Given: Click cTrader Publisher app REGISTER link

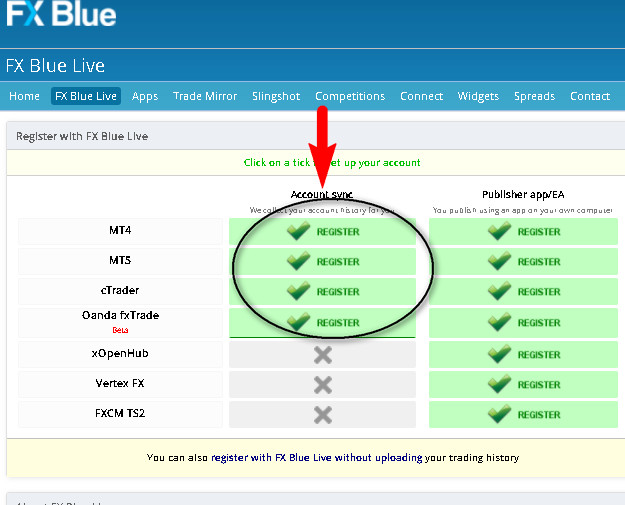Looking at the screenshot, I should click(x=539, y=292).
